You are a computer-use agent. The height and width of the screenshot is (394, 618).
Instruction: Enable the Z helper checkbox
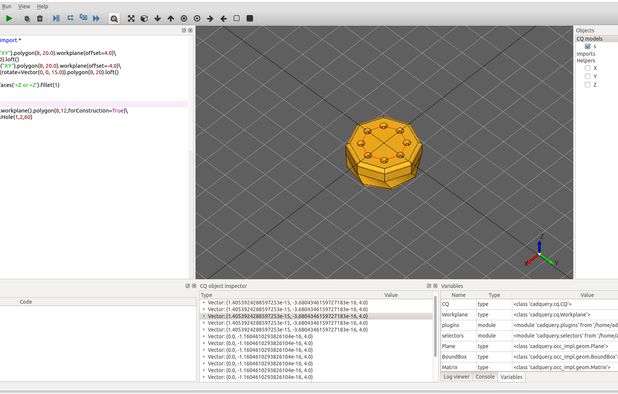[x=588, y=85]
